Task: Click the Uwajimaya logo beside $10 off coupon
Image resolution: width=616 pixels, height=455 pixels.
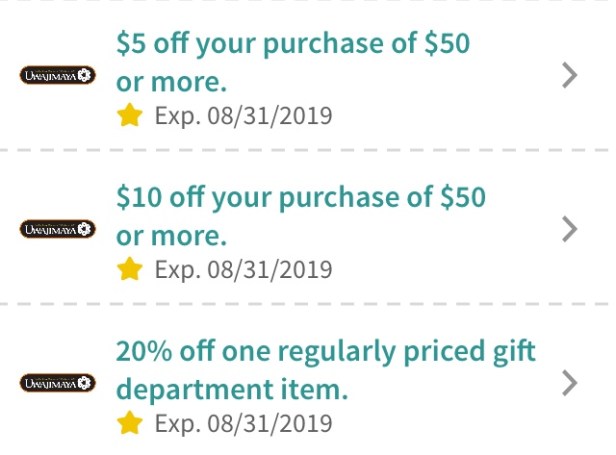Action: point(57,230)
